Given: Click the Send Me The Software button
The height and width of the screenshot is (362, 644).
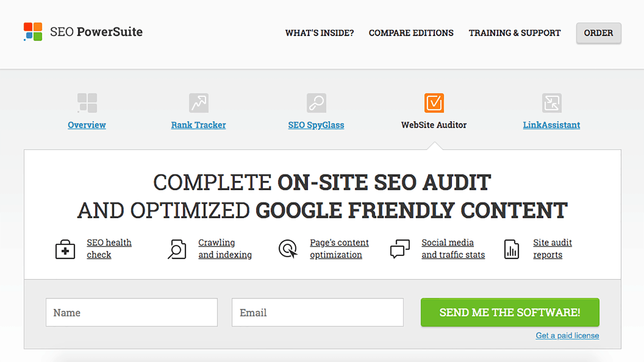Looking at the screenshot, I should coord(510,312).
